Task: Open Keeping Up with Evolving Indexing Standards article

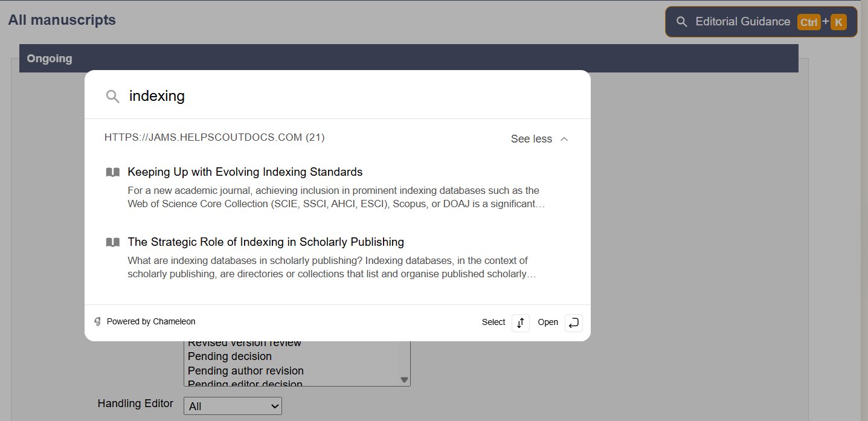Action: click(x=245, y=172)
